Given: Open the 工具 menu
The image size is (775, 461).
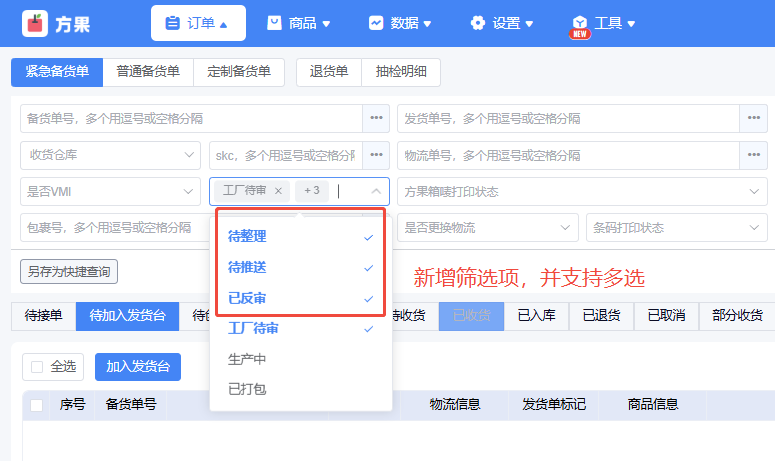Looking at the screenshot, I should (604, 23).
